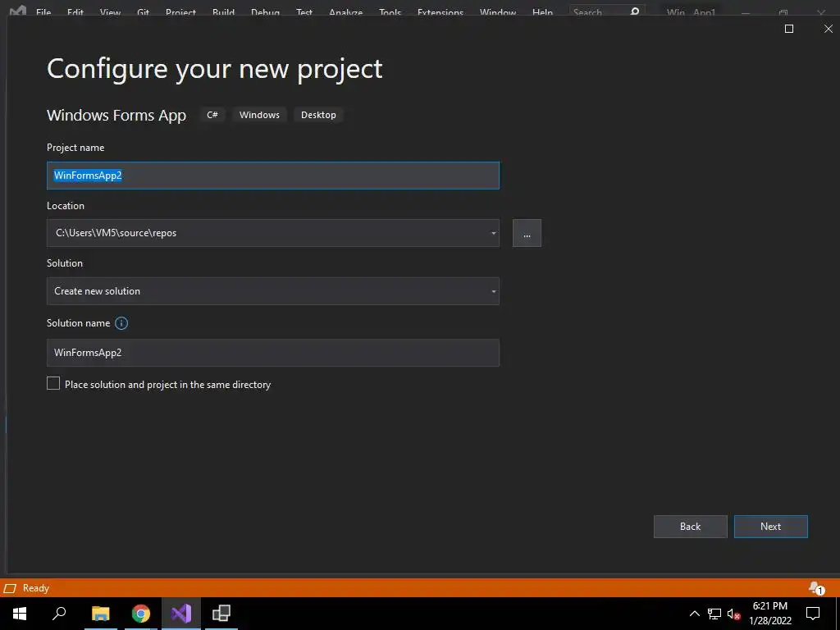Maximize the Configure project dialog
840x630 pixels.
tap(789, 29)
